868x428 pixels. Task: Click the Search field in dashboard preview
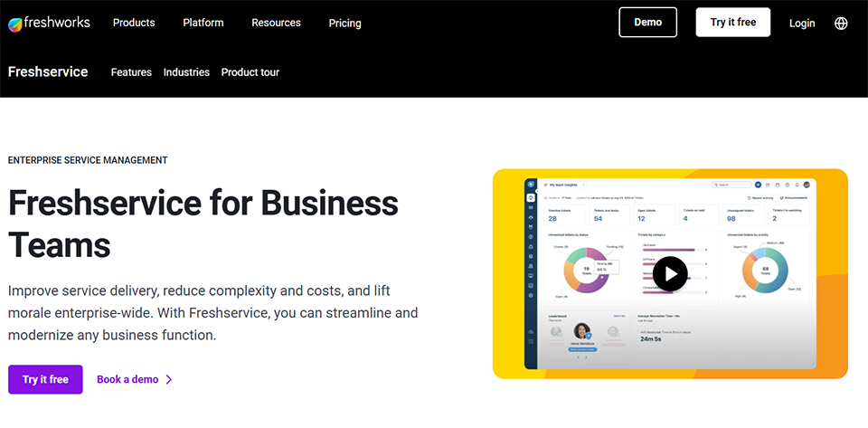click(731, 185)
